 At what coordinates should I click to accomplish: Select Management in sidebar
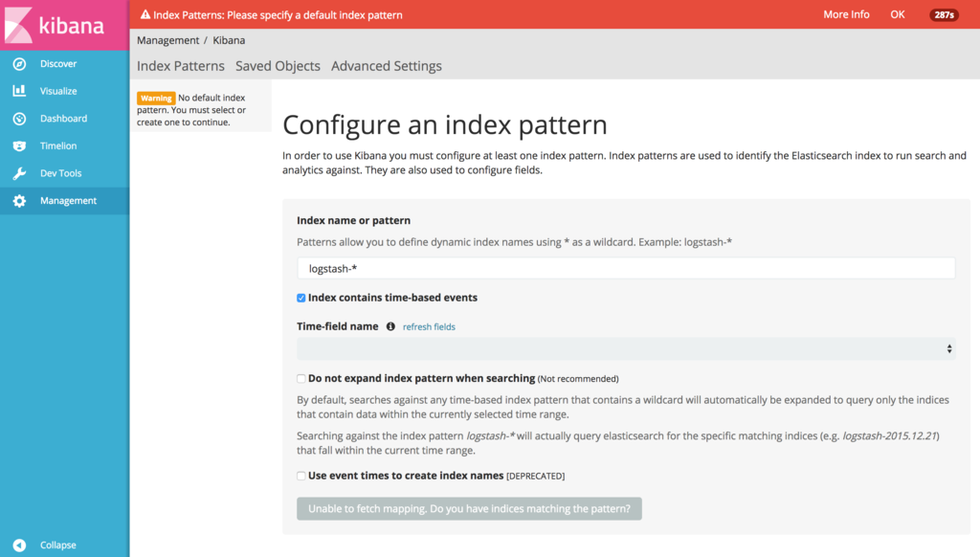pyautogui.click(x=68, y=201)
